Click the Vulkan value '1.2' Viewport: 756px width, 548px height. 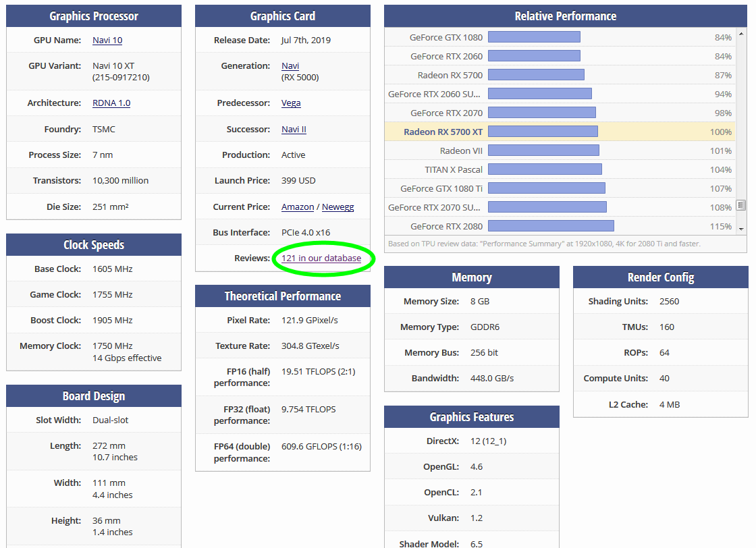point(477,518)
